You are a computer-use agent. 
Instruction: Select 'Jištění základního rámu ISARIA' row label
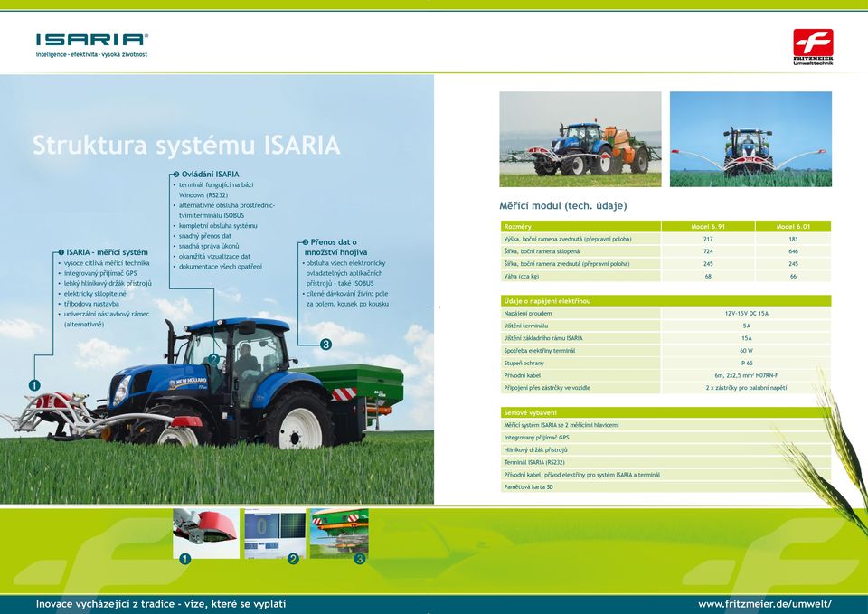point(543,338)
